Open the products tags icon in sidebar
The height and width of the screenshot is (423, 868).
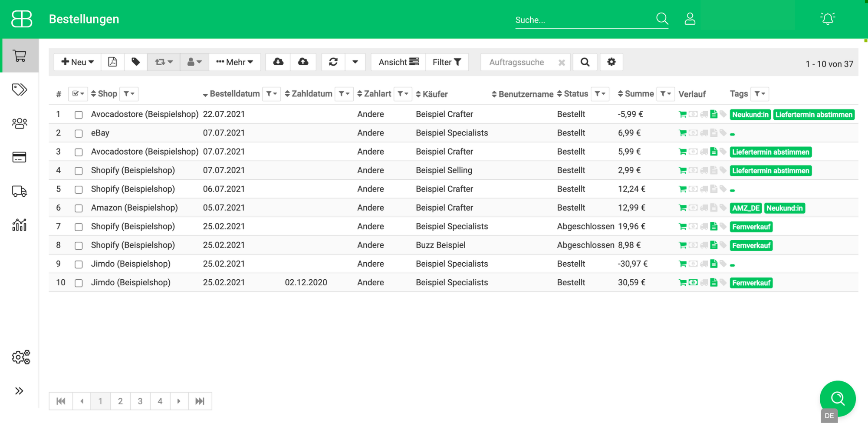(x=20, y=89)
